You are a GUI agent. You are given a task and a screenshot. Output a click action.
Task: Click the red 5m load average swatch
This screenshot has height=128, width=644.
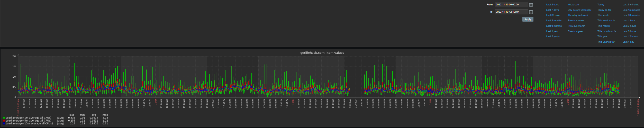(4, 121)
